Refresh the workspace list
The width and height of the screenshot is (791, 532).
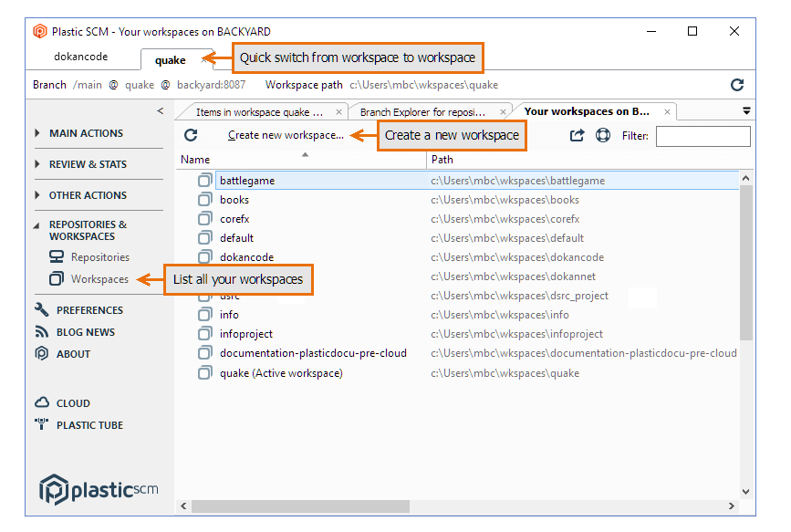191,135
